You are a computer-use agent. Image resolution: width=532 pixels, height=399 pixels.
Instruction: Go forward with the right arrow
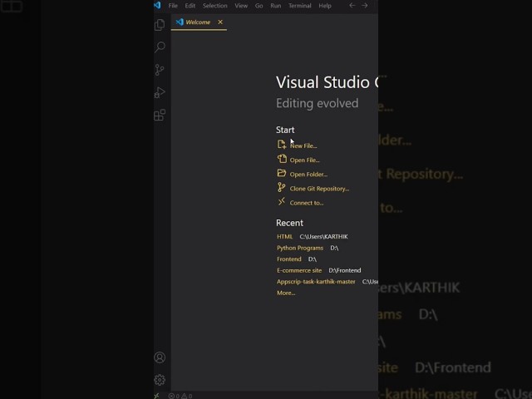pos(364,5)
